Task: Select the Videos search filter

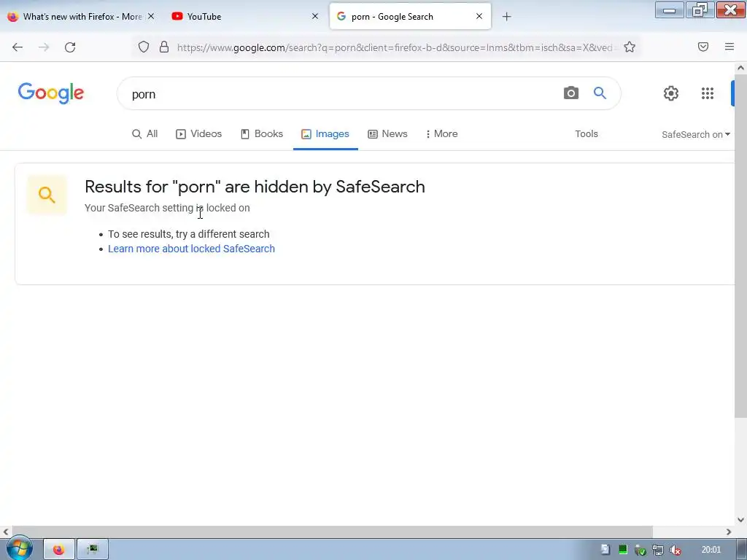Action: pyautogui.click(x=198, y=134)
